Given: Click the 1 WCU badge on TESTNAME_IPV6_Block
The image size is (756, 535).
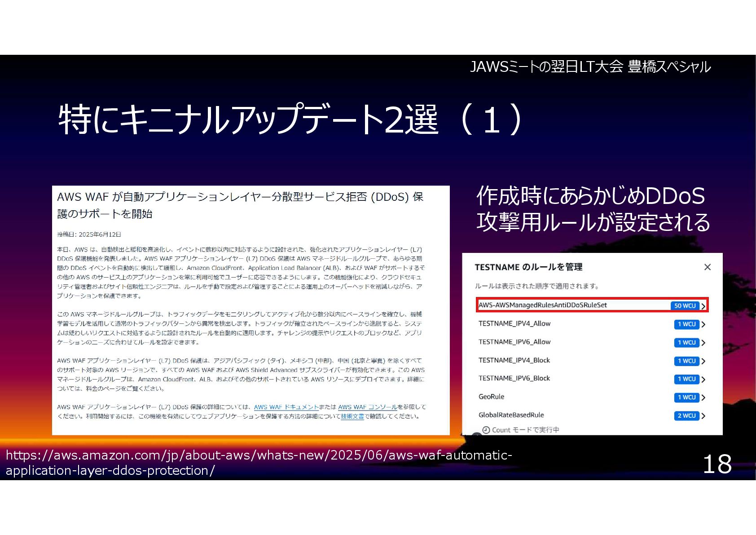Looking at the screenshot, I should pos(687,379).
